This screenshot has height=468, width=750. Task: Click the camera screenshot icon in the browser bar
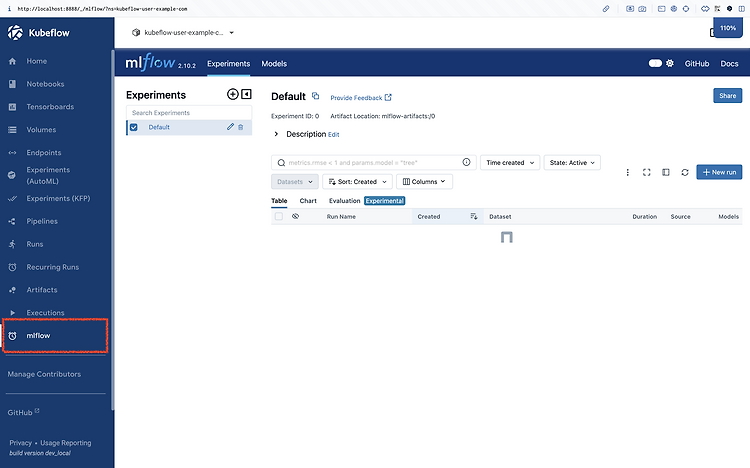click(642, 9)
